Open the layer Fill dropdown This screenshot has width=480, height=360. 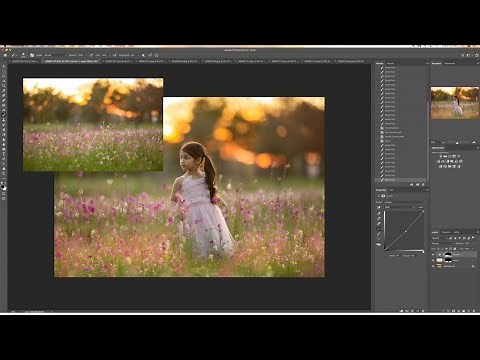(x=472, y=249)
